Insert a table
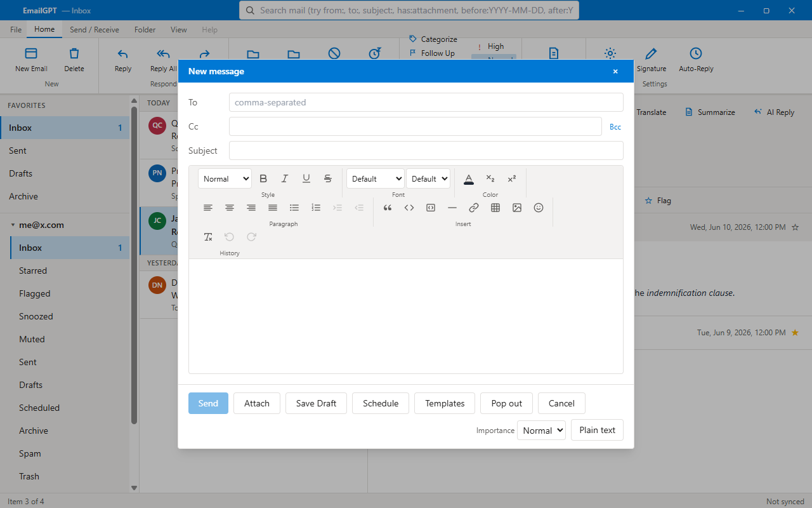This screenshot has height=508, width=812. pos(495,208)
